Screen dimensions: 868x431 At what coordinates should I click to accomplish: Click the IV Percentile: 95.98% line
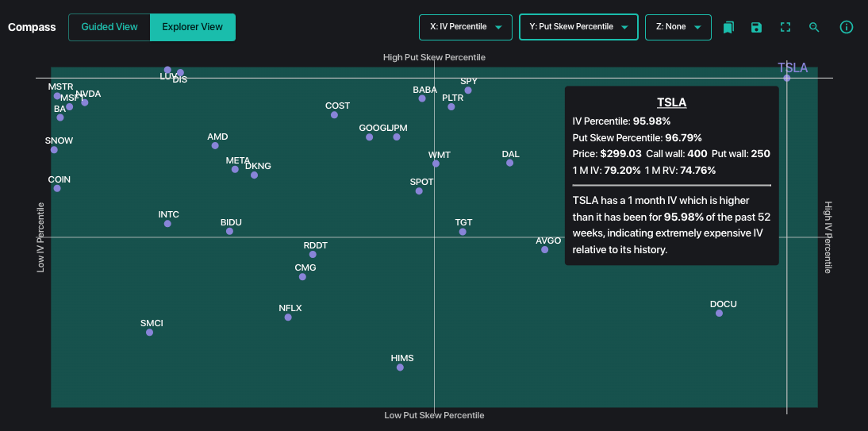622,121
